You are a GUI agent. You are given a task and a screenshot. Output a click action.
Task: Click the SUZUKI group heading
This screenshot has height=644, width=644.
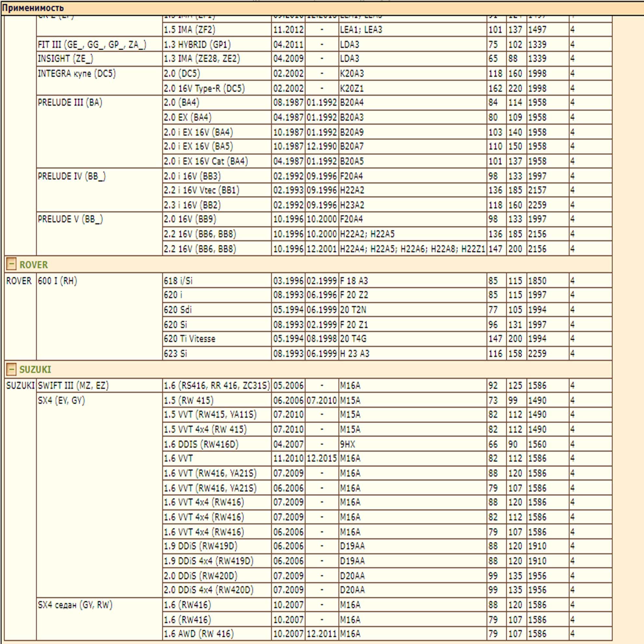click(x=35, y=370)
